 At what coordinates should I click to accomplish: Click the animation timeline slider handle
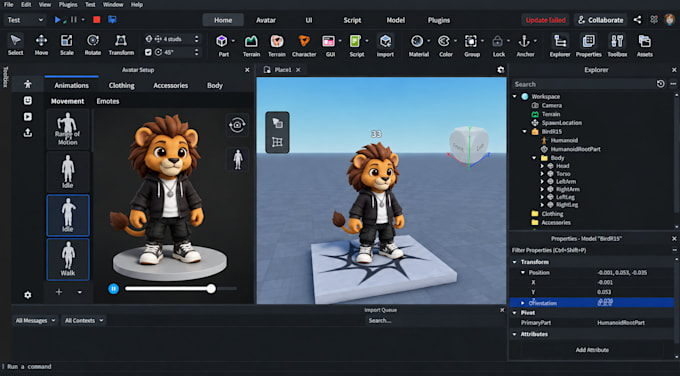211,288
